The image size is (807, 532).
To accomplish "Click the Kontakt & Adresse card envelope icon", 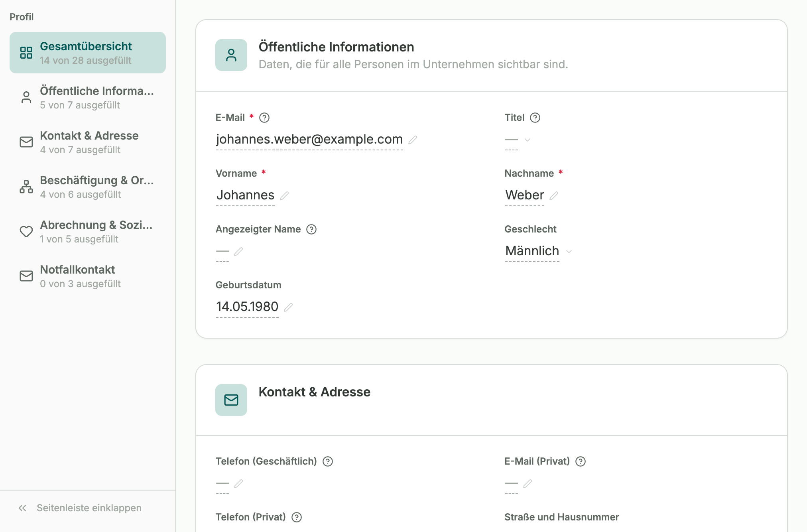I will (x=231, y=400).
